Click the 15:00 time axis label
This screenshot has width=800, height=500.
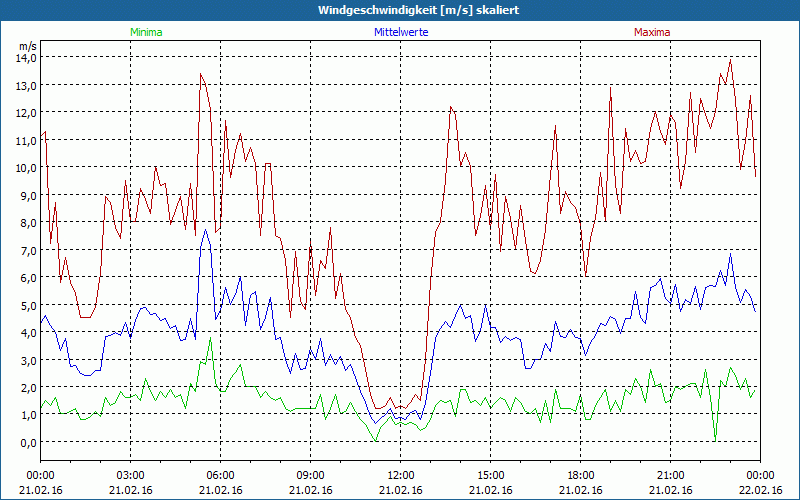(x=490, y=475)
